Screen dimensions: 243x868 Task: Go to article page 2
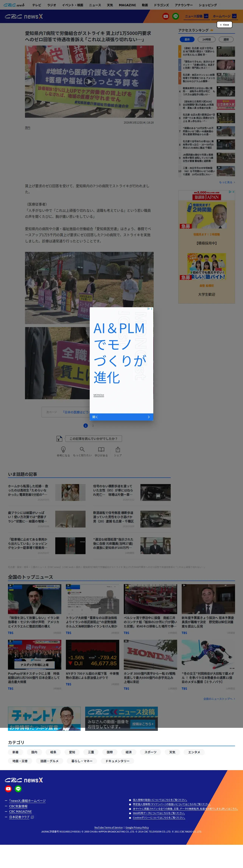coord(93,425)
